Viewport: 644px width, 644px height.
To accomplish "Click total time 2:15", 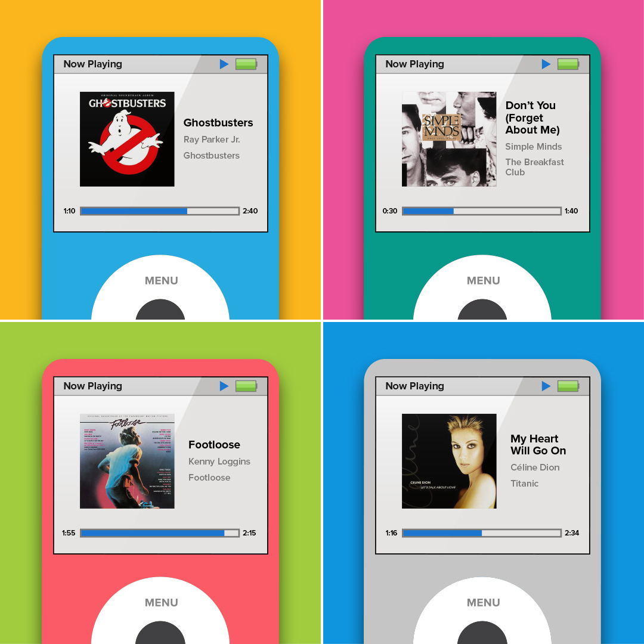I will coord(249,533).
